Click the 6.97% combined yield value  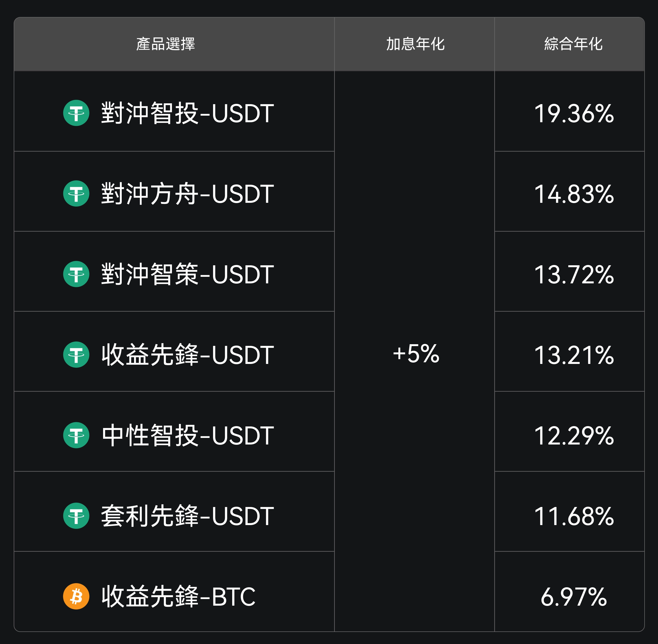point(574,597)
